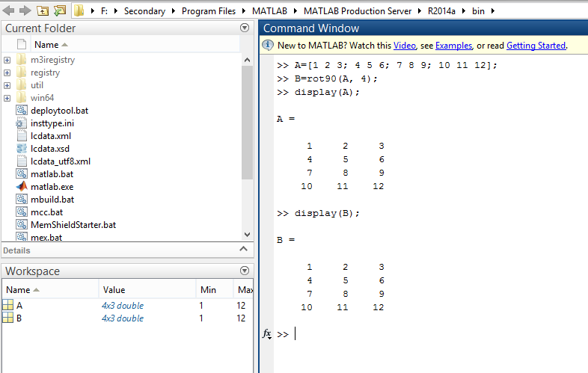Open Current Folder panel actions menu

pos(245,28)
